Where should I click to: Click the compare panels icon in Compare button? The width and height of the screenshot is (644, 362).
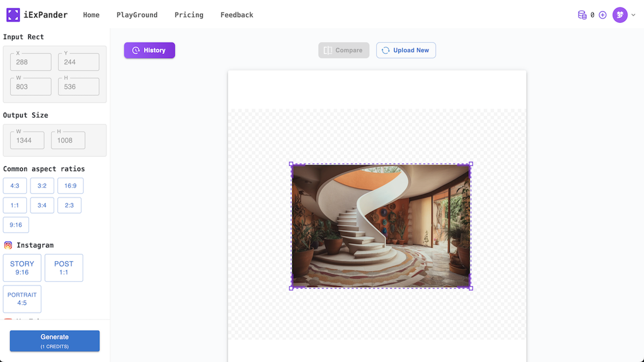tap(328, 50)
